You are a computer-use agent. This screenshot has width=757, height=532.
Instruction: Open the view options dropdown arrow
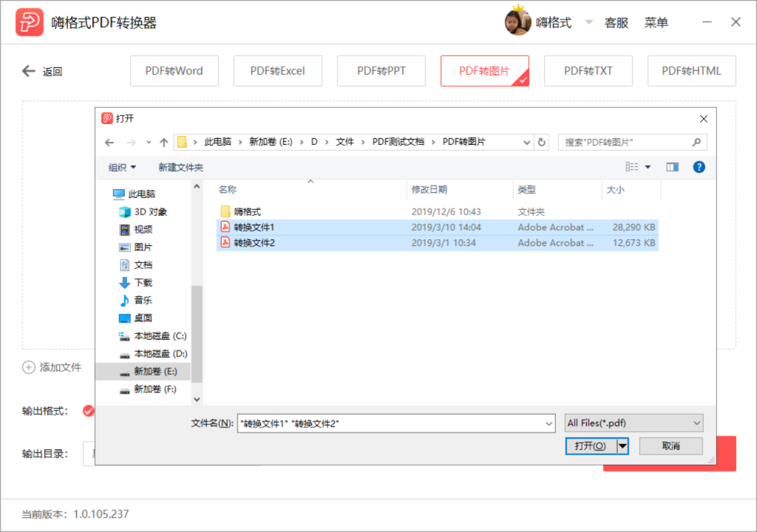648,167
